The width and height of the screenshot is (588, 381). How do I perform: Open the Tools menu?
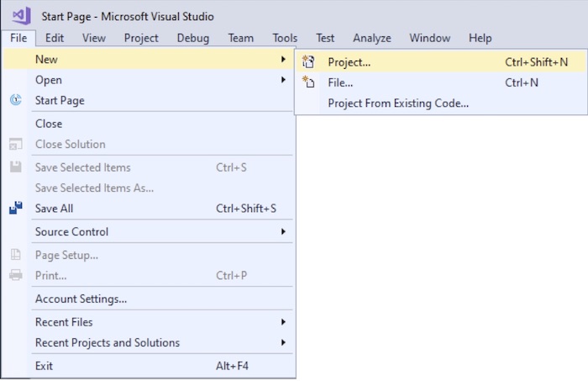click(285, 38)
